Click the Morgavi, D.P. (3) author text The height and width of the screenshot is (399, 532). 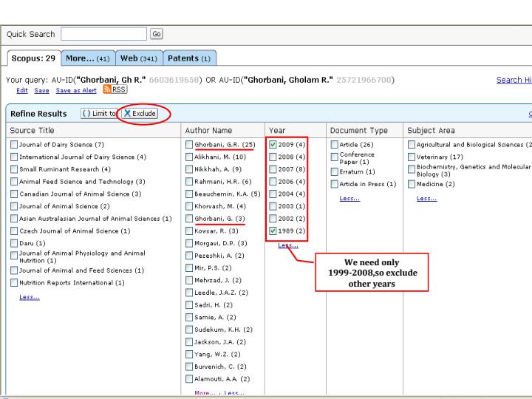pos(220,243)
